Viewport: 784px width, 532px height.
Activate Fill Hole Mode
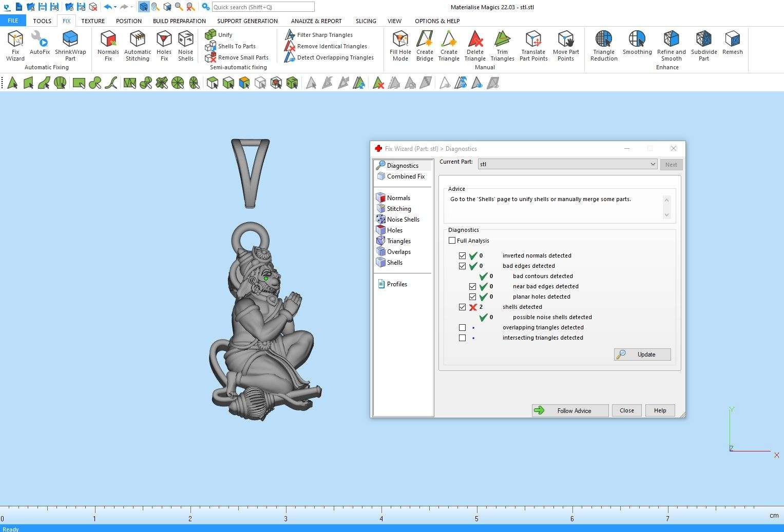(400, 45)
